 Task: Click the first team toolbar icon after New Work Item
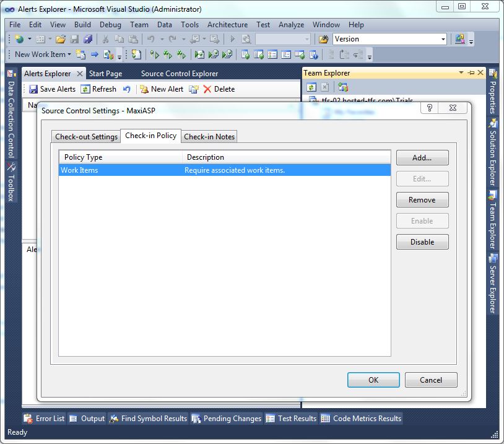pos(80,54)
